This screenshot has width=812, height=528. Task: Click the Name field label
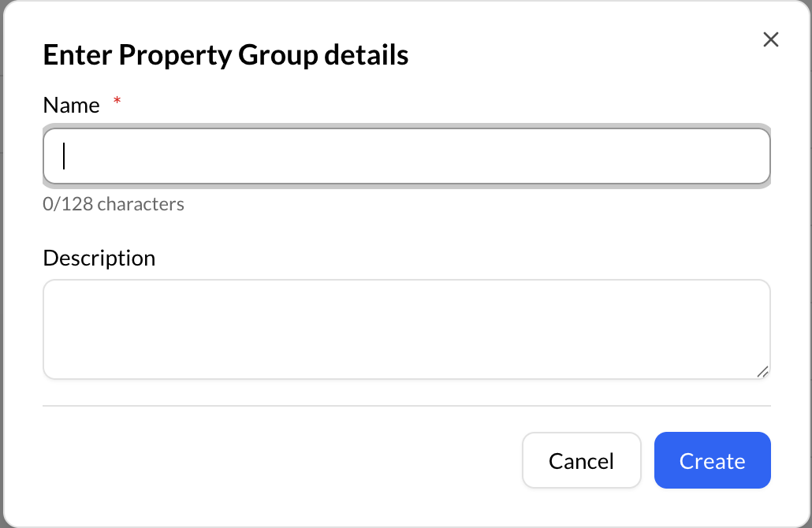pos(71,104)
